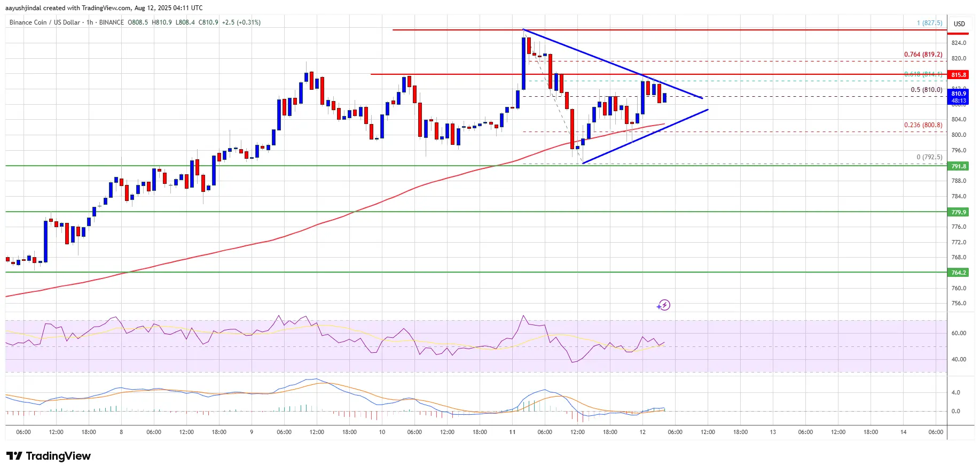Click the 1h interval label
The height and width of the screenshot is (472, 980).
[90, 22]
